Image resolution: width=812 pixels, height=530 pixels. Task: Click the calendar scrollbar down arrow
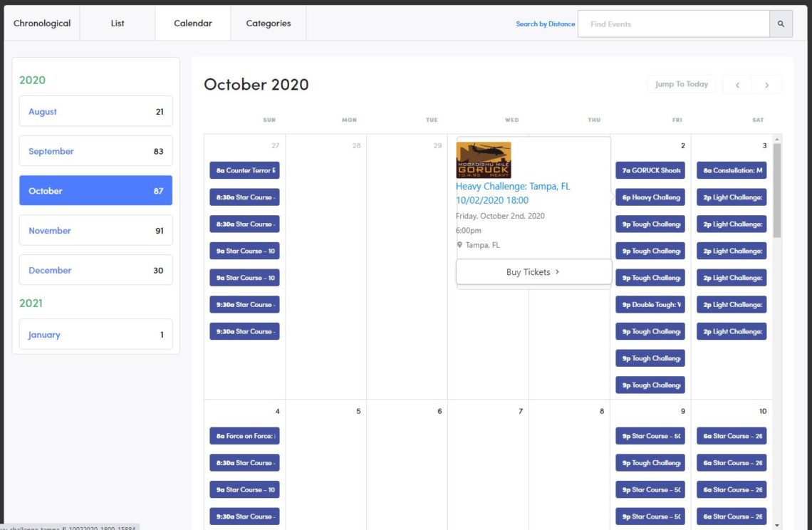click(x=777, y=525)
